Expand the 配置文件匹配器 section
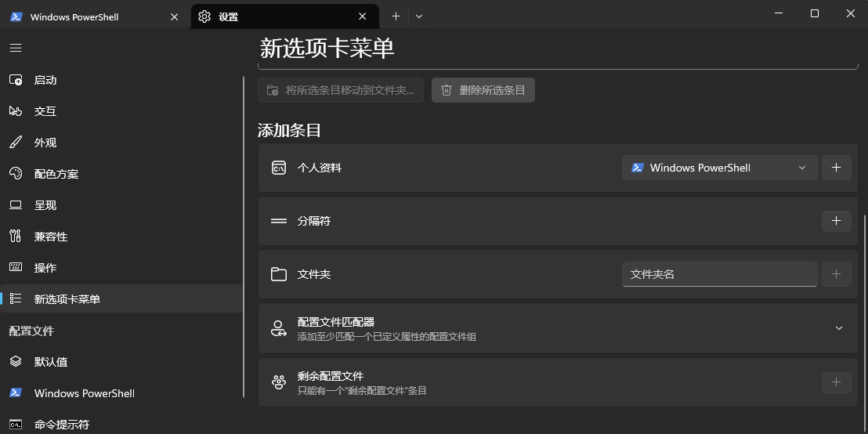Image resolution: width=868 pixels, height=434 pixels. tap(838, 328)
